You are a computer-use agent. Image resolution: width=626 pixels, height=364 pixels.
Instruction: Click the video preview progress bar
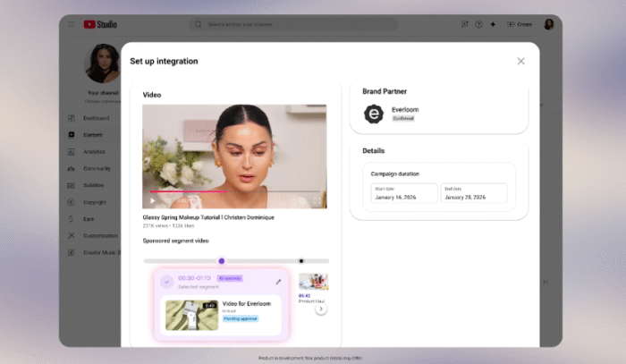pos(234,191)
